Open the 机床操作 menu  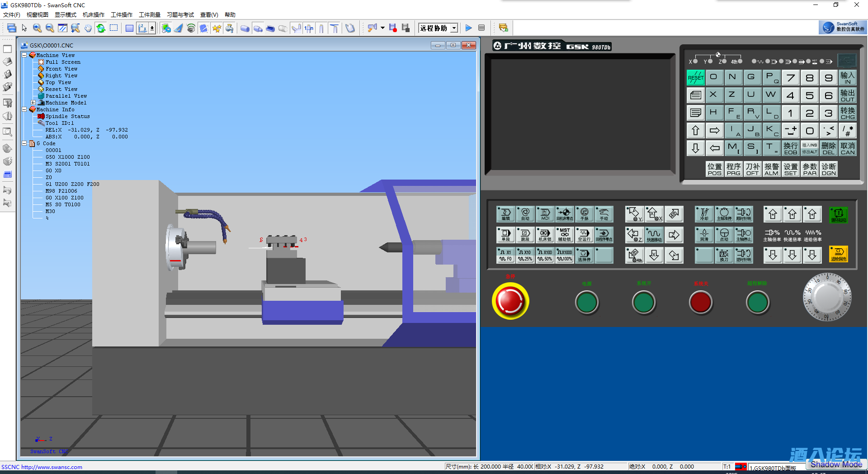click(x=94, y=15)
